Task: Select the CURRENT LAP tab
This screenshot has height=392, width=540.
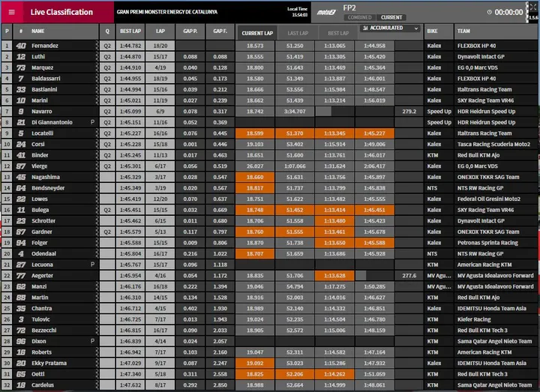Action: pos(257,33)
